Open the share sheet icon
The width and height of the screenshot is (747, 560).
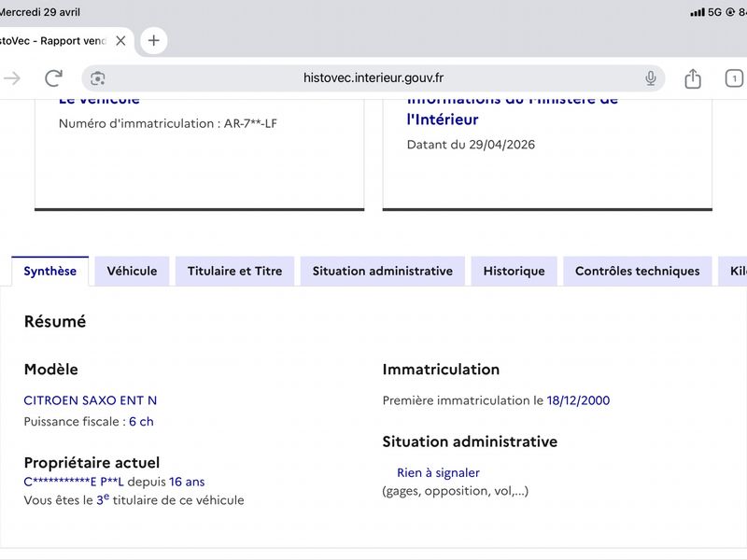point(693,78)
